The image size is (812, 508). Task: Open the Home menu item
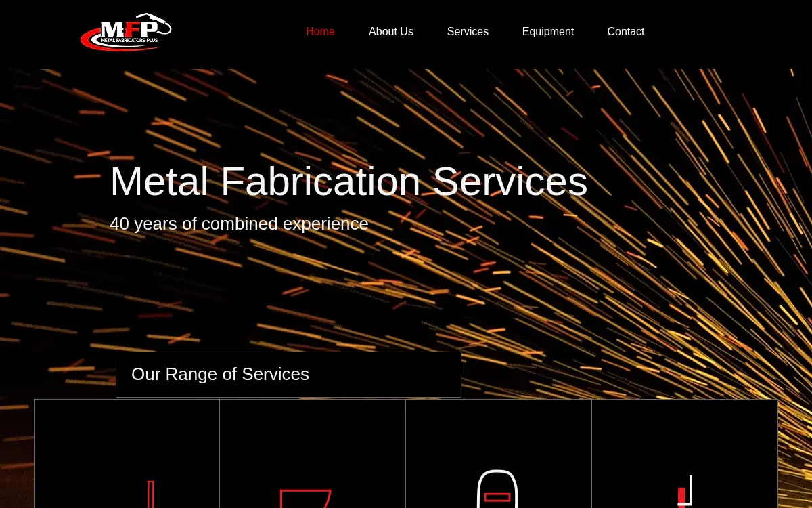(320, 32)
